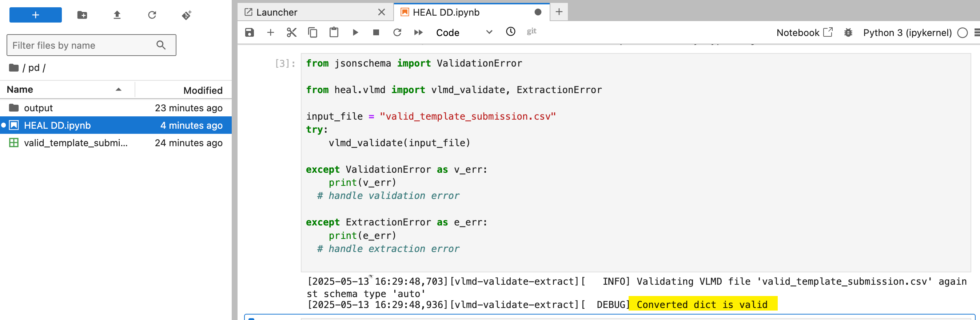This screenshot has width=980, height=320.
Task: Click the input_file string "valid_template_submission.csv"
Action: [467, 116]
